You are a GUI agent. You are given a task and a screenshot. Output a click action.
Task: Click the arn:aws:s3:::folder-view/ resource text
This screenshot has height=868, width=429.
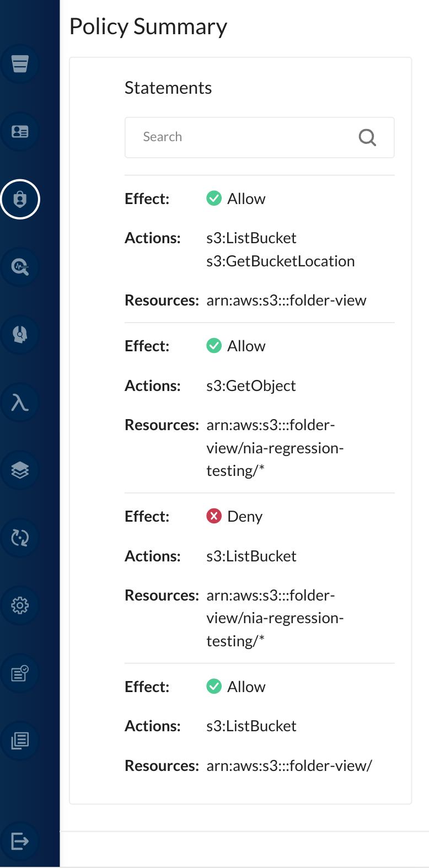tap(289, 766)
